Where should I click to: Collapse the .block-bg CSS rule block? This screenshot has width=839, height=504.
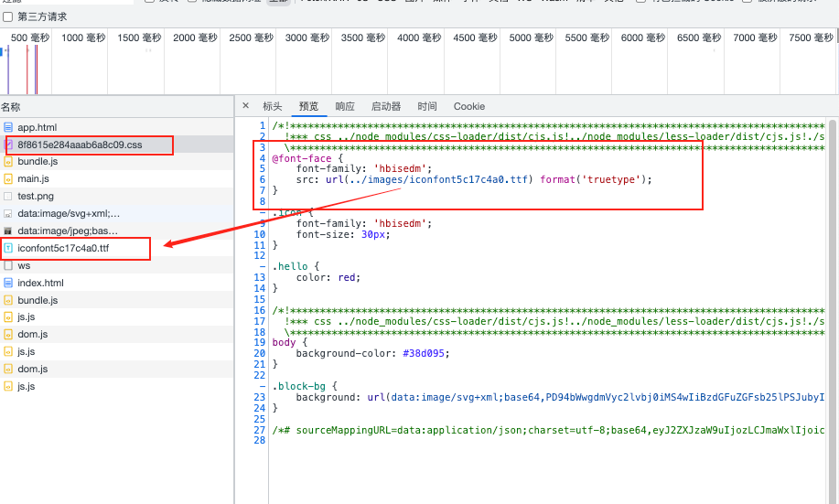(263, 386)
